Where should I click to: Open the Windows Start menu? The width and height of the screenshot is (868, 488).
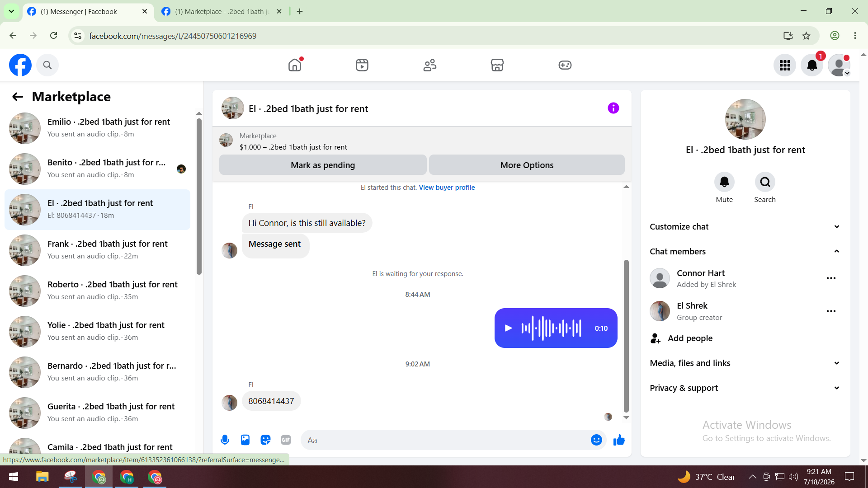pyautogui.click(x=14, y=477)
